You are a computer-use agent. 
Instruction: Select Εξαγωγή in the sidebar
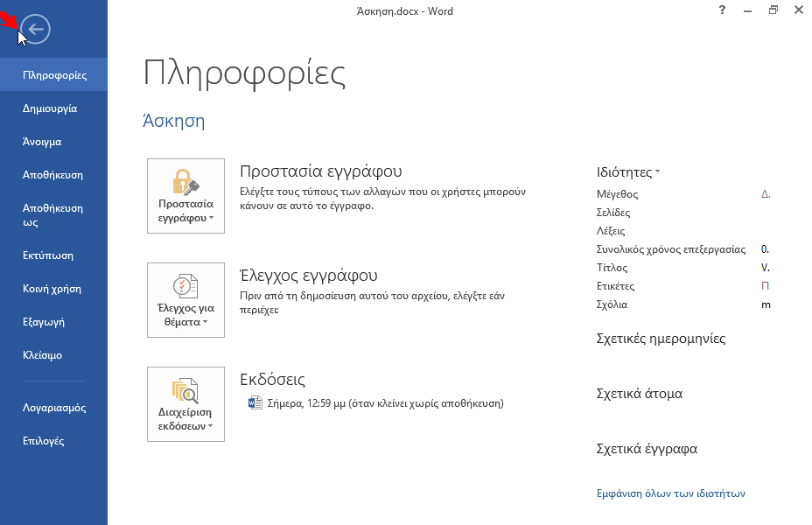tap(54, 321)
